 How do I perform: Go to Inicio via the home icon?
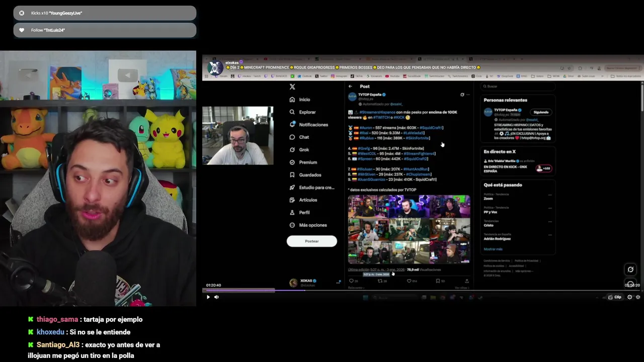(x=292, y=100)
